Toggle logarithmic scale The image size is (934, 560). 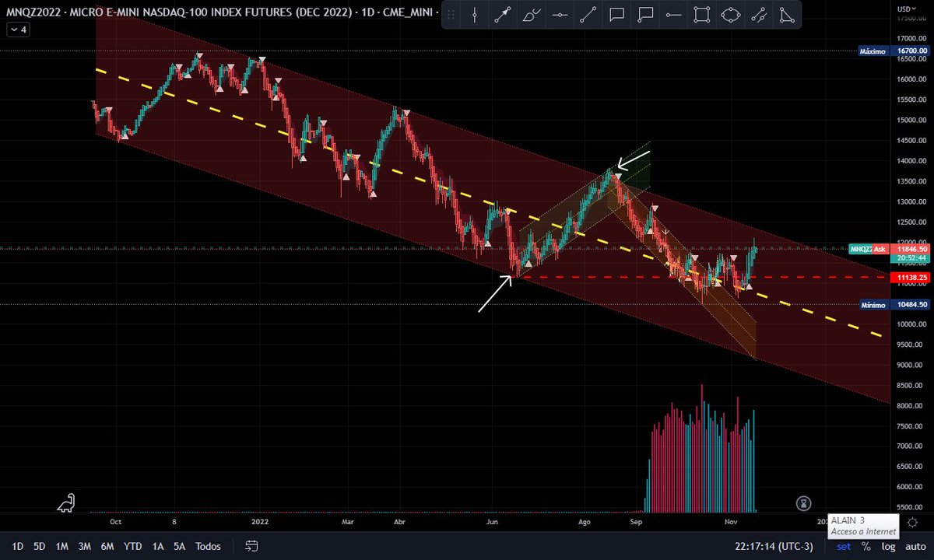pos(887,546)
